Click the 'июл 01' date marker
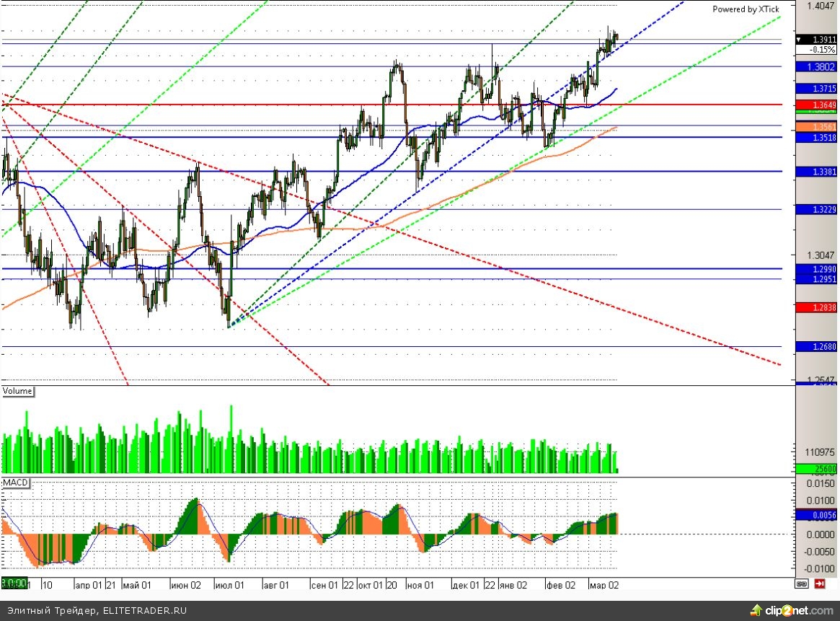The image size is (840, 621). [230, 584]
